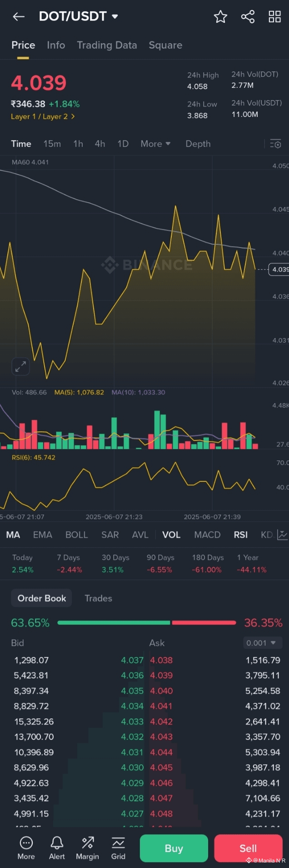Expand the More timeframe dropdown

pyautogui.click(x=155, y=144)
